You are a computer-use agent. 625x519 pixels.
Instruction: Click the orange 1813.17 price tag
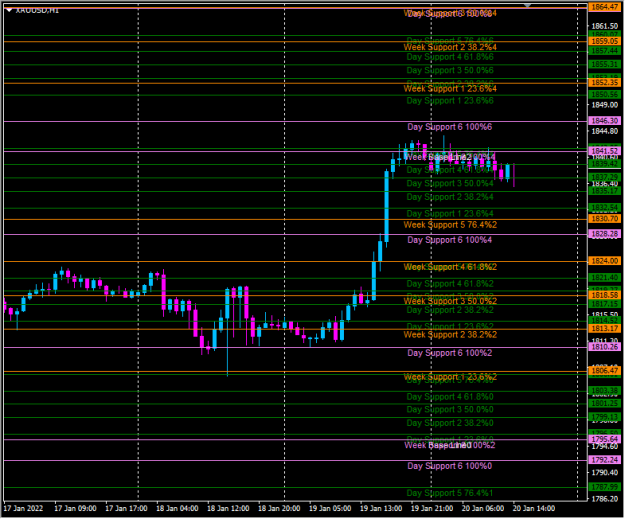(605, 329)
